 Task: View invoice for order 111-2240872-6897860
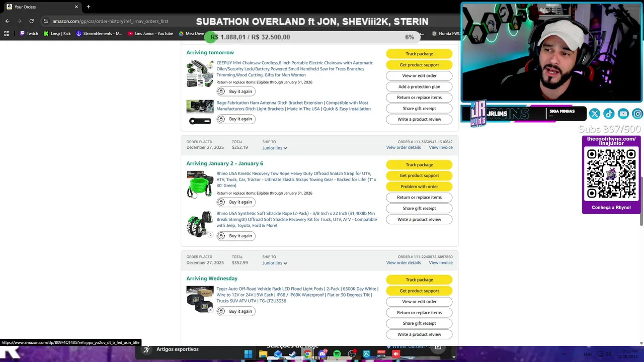[441, 262]
